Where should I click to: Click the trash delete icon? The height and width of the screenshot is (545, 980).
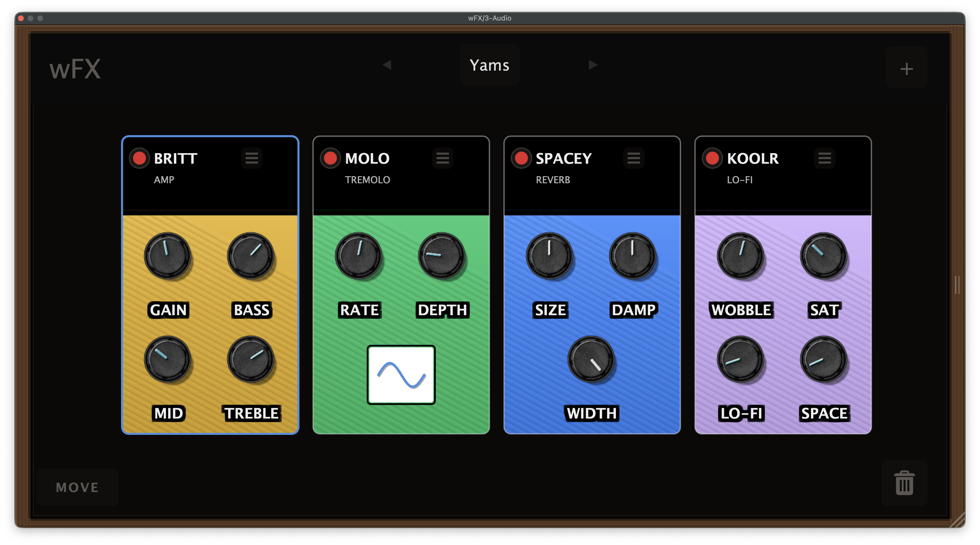904,483
